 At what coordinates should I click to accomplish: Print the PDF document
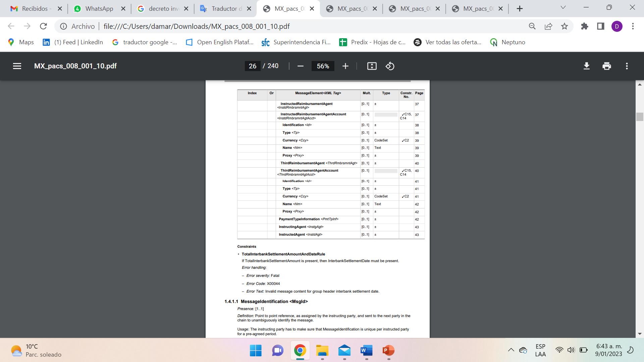(606, 66)
